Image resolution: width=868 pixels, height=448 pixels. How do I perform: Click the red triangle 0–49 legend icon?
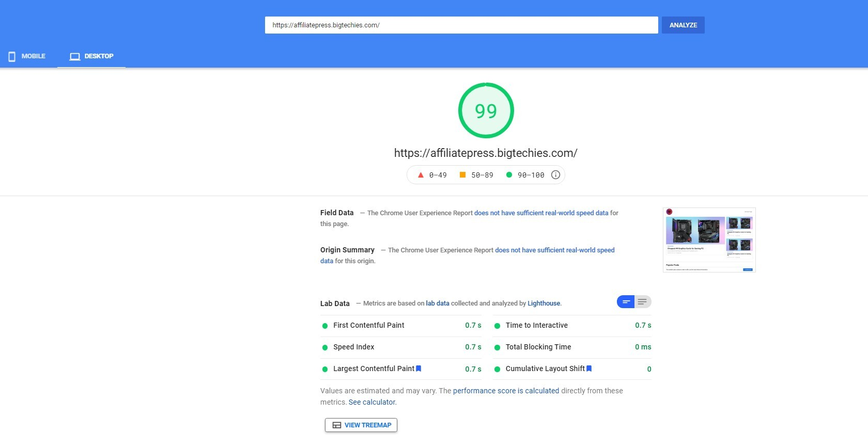421,175
